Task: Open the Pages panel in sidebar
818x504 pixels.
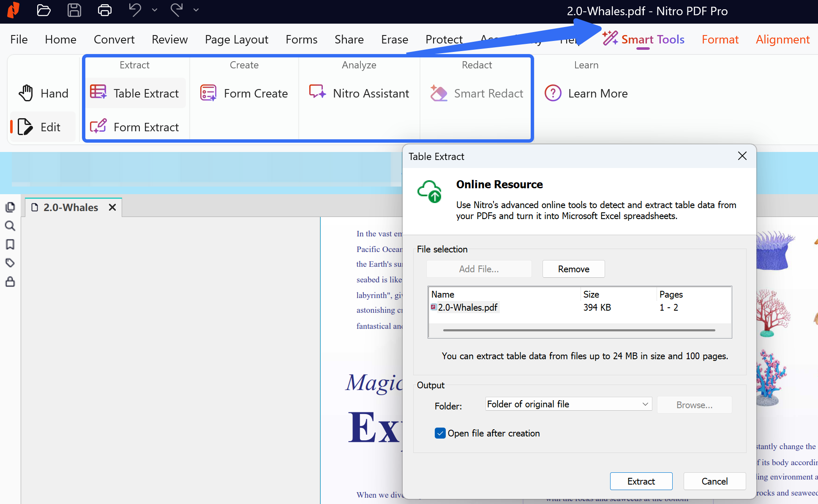Action: tap(10, 207)
